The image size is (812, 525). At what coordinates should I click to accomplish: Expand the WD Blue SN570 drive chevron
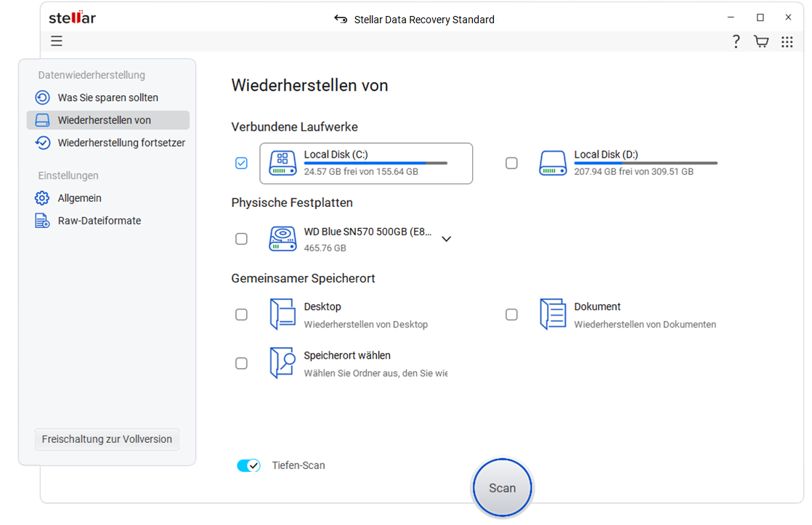446,238
